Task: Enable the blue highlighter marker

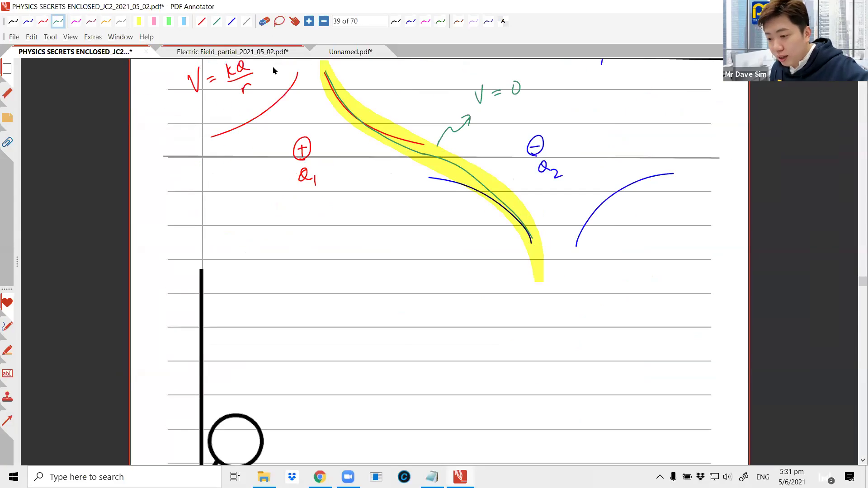Action: pyautogui.click(x=184, y=21)
